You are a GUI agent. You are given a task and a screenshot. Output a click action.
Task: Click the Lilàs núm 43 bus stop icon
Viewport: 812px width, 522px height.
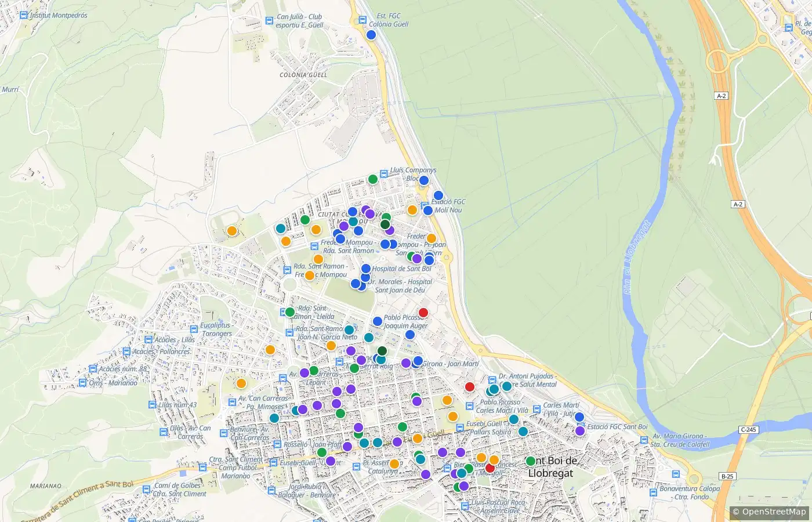(x=153, y=405)
